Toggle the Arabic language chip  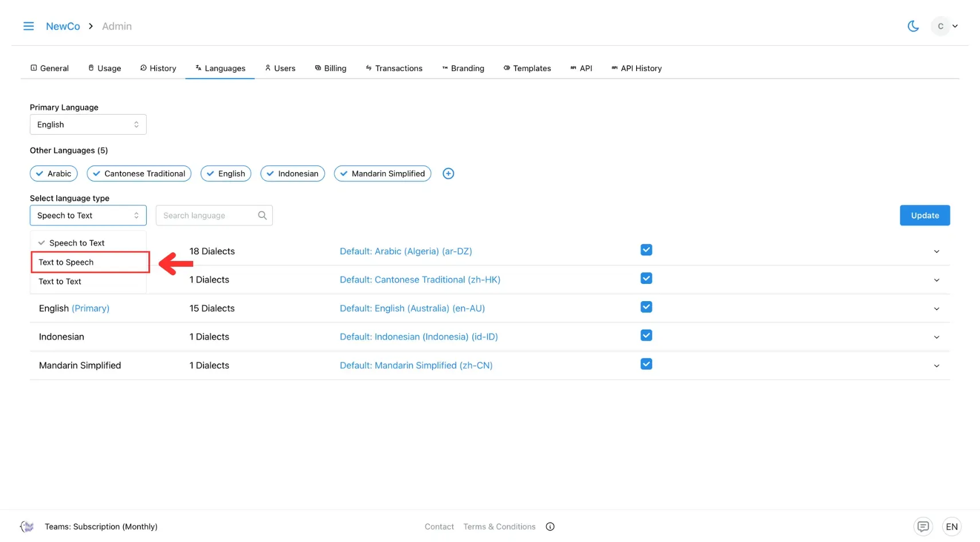point(53,174)
